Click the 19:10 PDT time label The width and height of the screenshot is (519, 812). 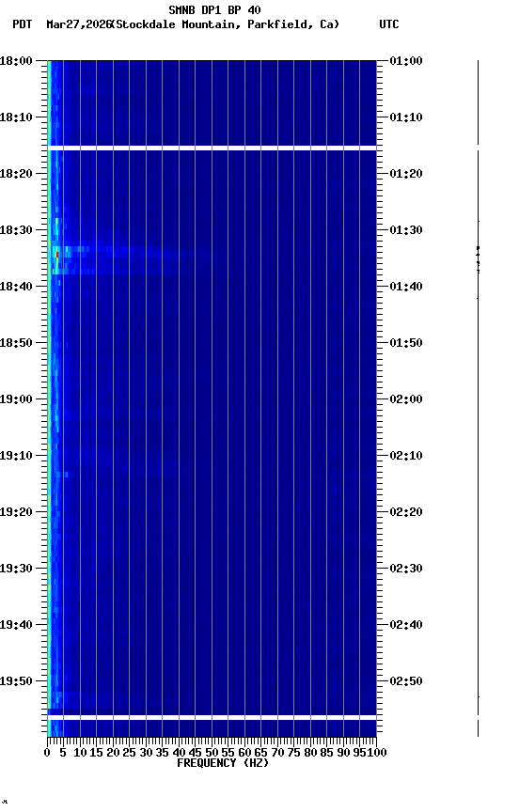coord(16,456)
